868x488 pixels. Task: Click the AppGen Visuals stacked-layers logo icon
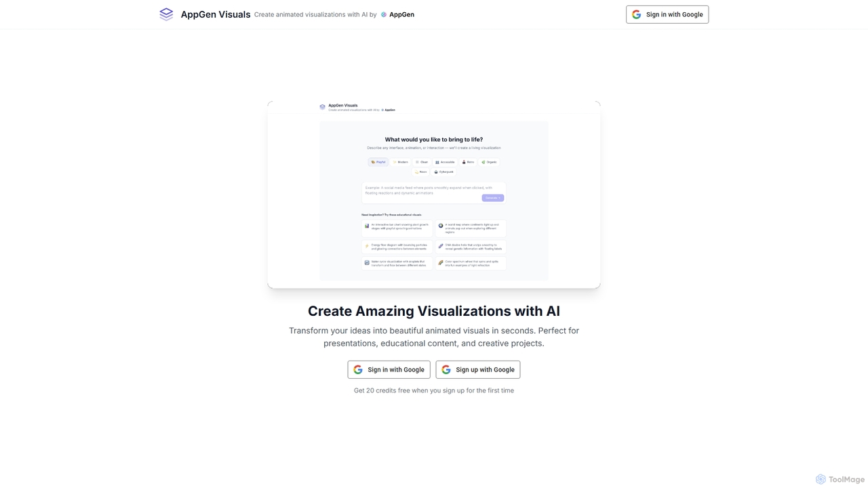(x=166, y=14)
